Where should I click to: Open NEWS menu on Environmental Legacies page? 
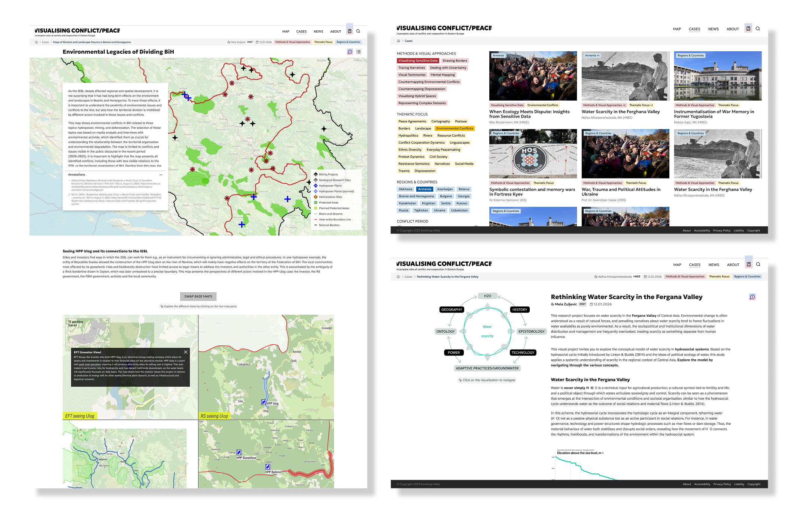319,31
